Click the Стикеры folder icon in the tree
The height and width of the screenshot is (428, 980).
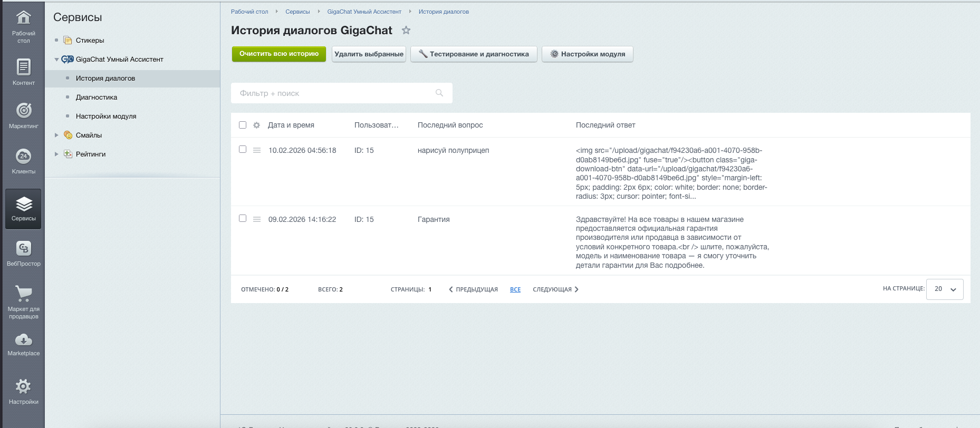[68, 40]
